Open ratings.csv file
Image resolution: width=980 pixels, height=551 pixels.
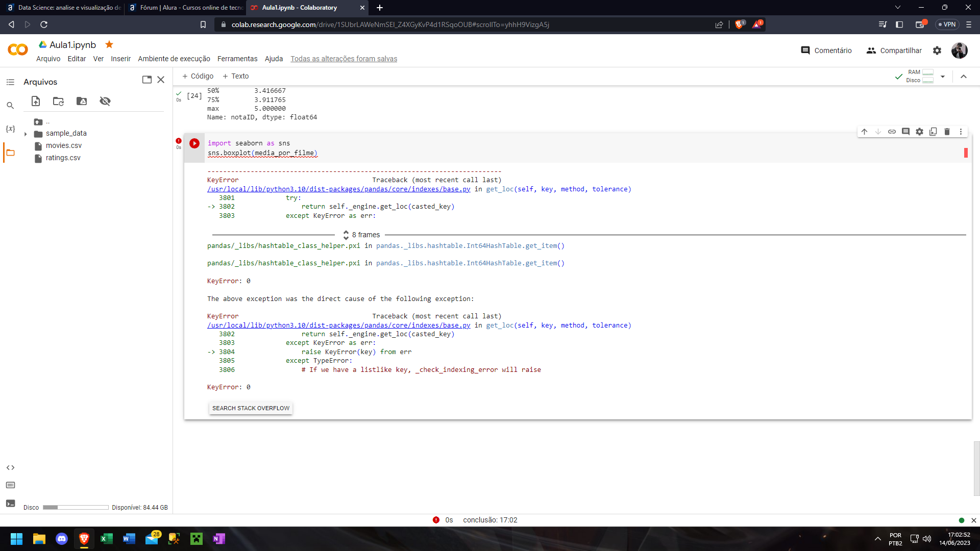point(63,158)
